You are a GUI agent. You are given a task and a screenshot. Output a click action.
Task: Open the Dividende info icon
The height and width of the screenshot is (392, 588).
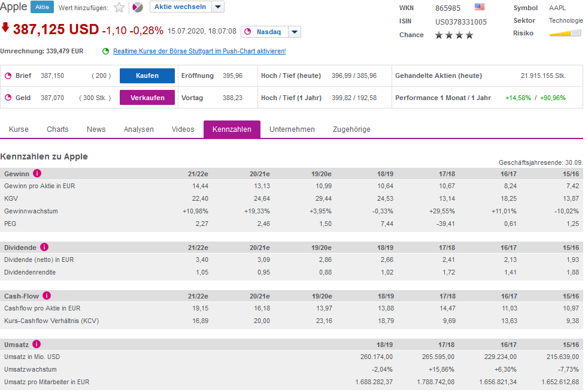pos(44,247)
